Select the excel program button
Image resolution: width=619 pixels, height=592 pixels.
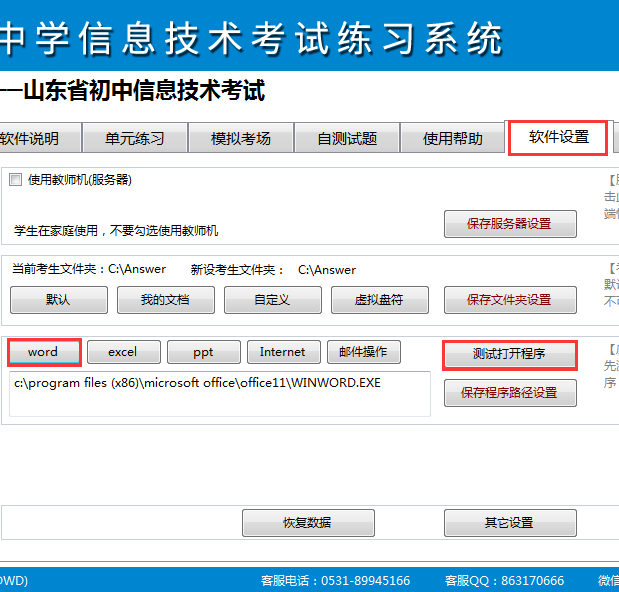pos(123,352)
